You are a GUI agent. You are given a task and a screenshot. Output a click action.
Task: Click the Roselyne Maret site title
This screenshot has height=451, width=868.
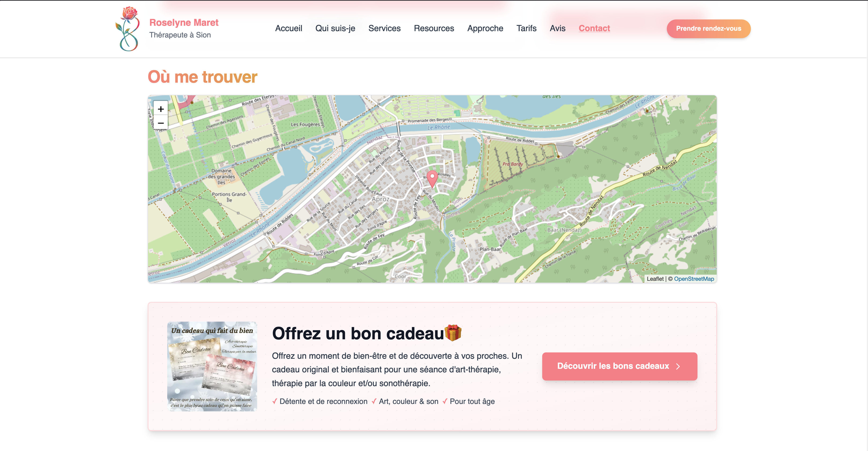184,22
